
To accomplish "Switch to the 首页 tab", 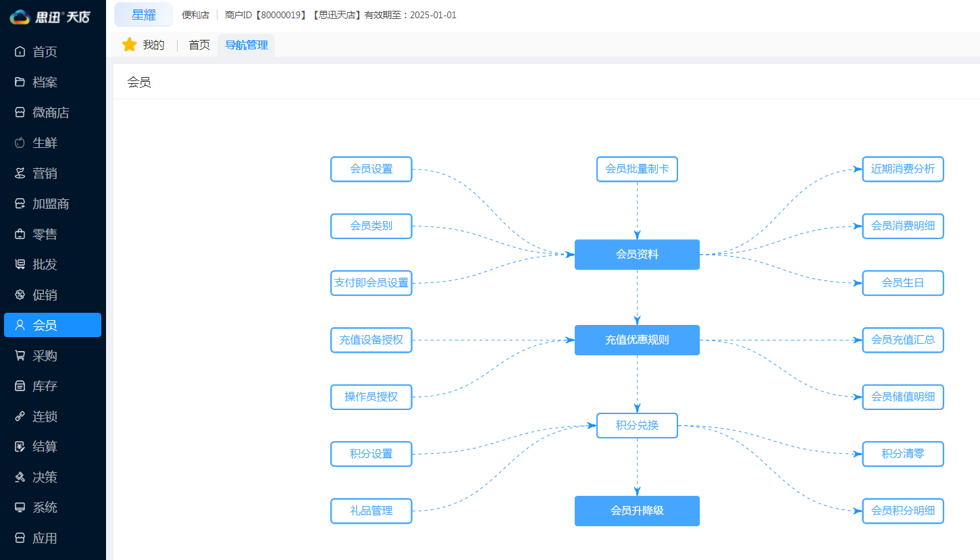I will 199,45.
